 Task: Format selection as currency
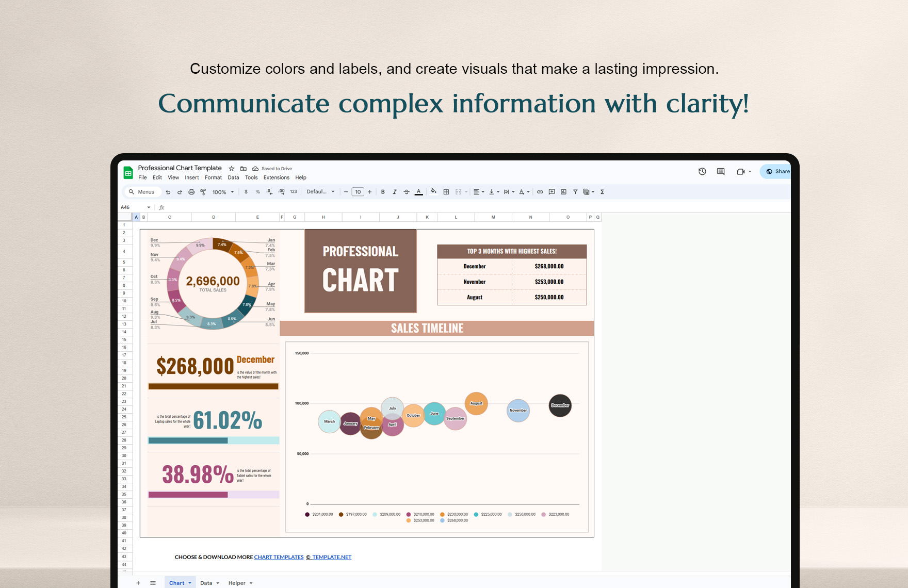pyautogui.click(x=246, y=191)
